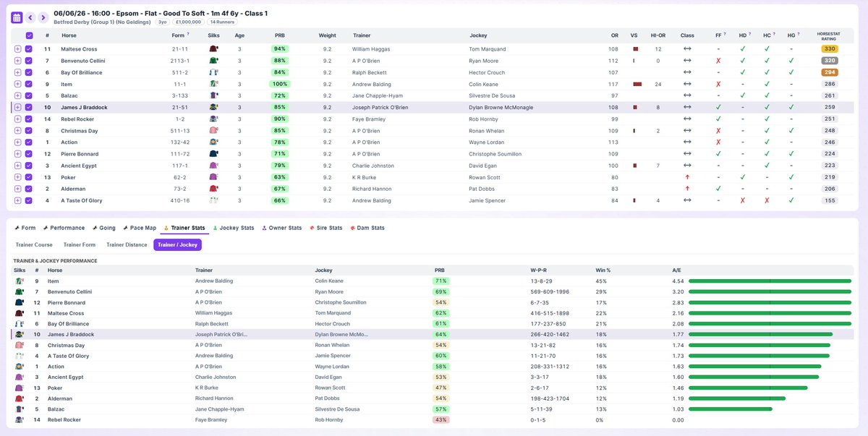The height and width of the screenshot is (436, 868).
Task: Click the 100% PRB badge for Item
Action: point(280,84)
